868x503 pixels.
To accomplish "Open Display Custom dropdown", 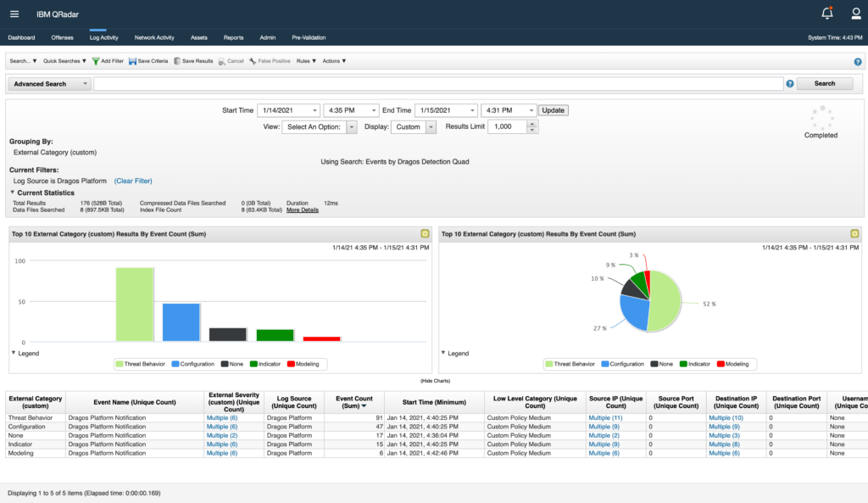I will click(x=414, y=127).
